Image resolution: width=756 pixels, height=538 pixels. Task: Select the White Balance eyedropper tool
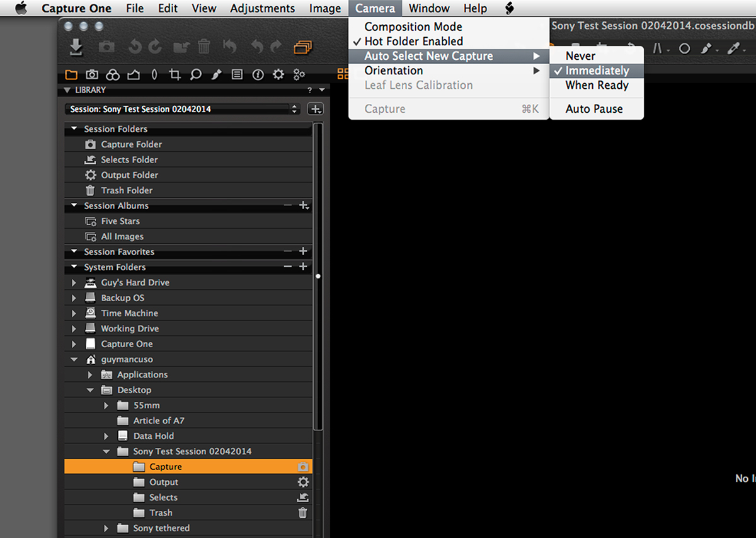734,49
